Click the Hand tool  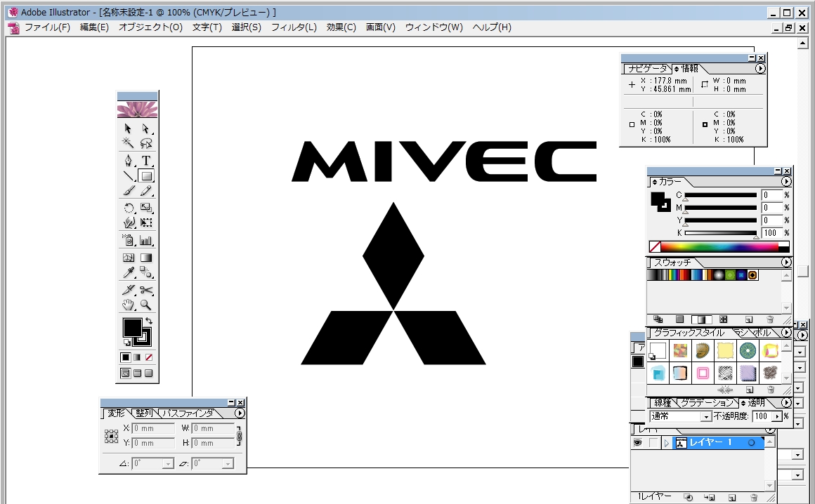pyautogui.click(x=129, y=305)
